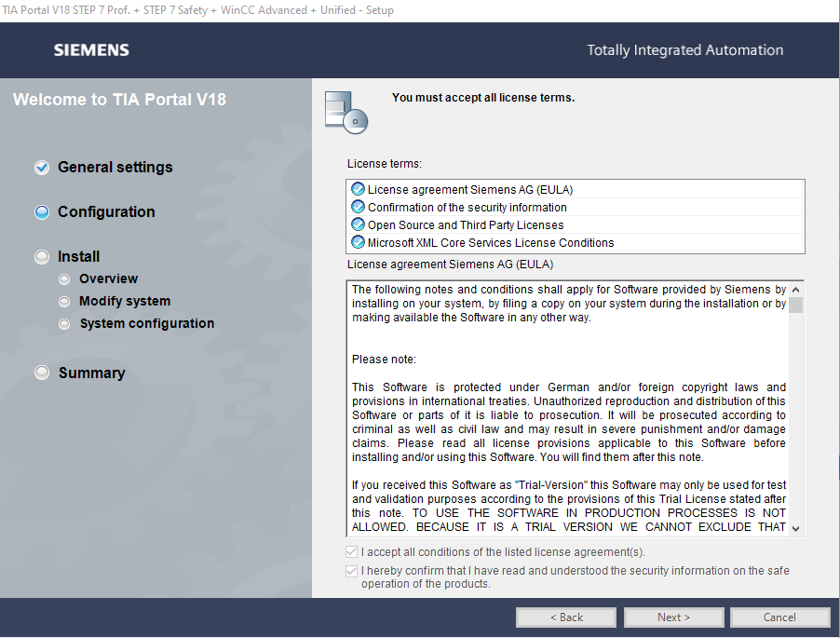Click license text scroll down arrow

[x=795, y=529]
